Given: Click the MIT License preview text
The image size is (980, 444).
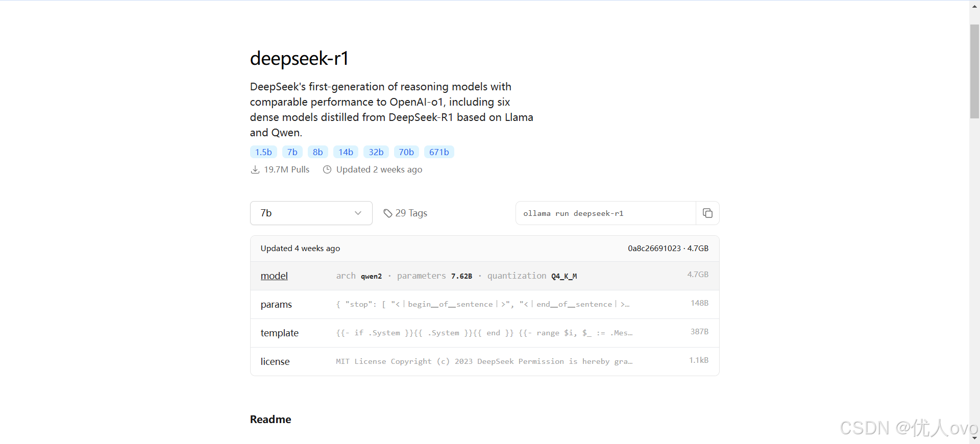Looking at the screenshot, I should (484, 361).
